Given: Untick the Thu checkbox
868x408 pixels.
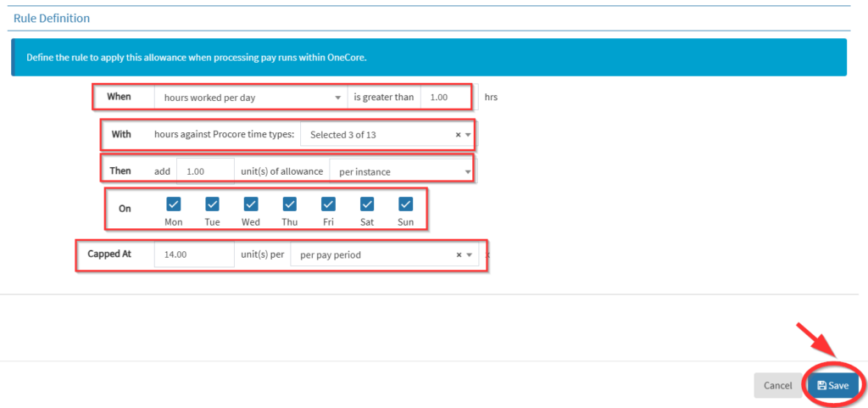Looking at the screenshot, I should coord(290,204).
